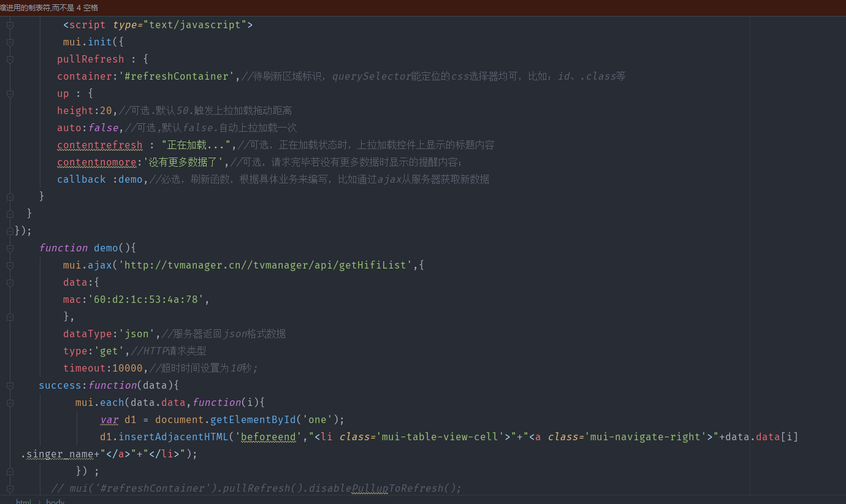Fold the mui.each loop block
The image size is (846, 504).
(x=10, y=403)
